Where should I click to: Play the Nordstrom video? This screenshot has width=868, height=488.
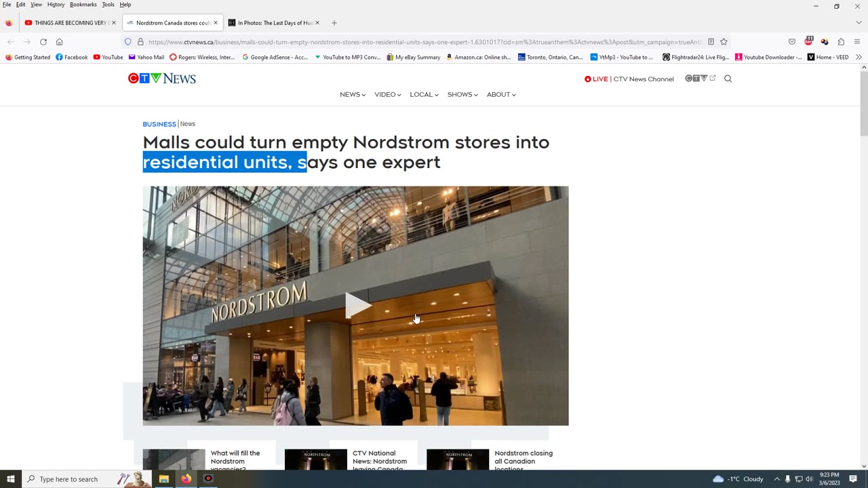[357, 305]
